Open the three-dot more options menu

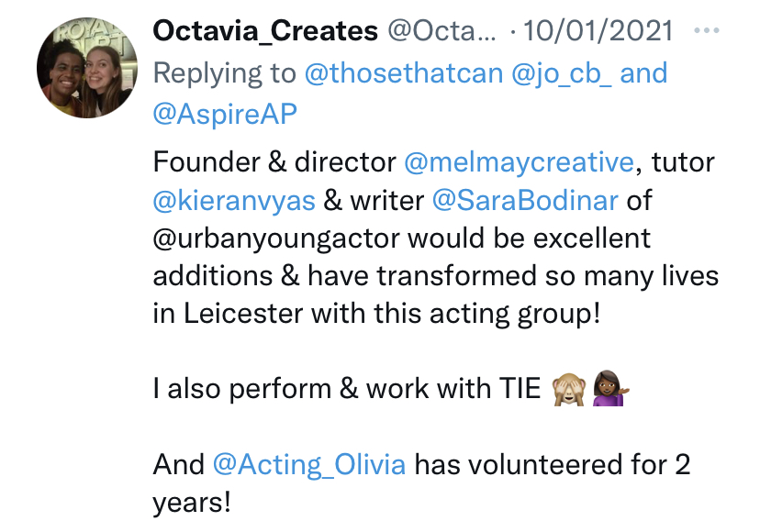708,30
